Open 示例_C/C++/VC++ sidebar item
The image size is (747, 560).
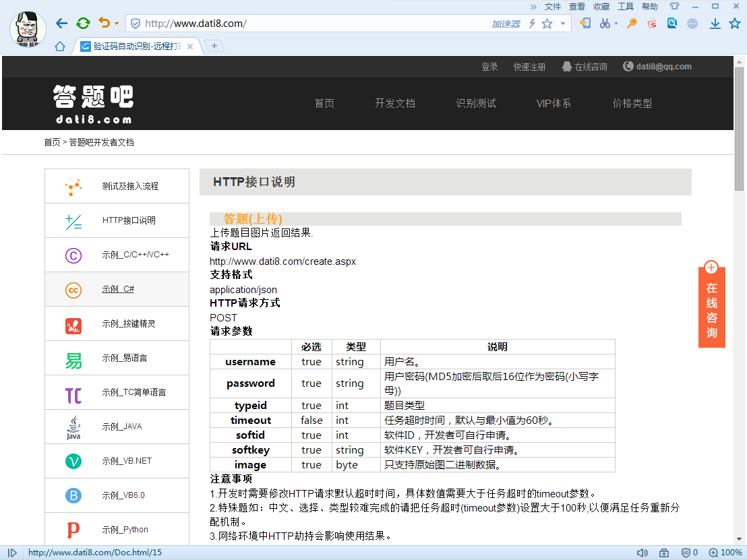point(117,255)
